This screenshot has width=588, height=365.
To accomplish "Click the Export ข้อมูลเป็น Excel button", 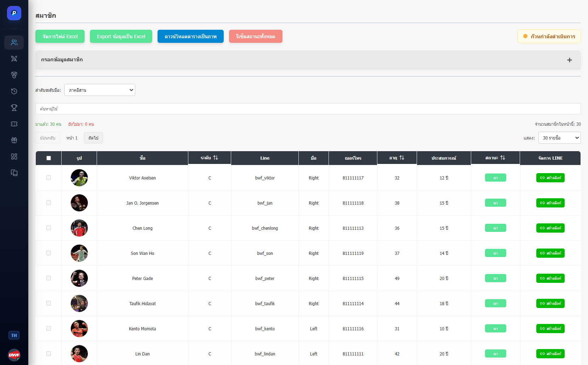I will tap(121, 36).
